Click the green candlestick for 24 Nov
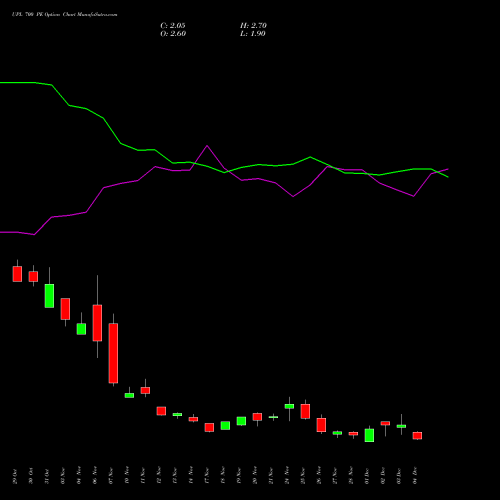Viewport: 500px width, 500px height. click(x=289, y=406)
